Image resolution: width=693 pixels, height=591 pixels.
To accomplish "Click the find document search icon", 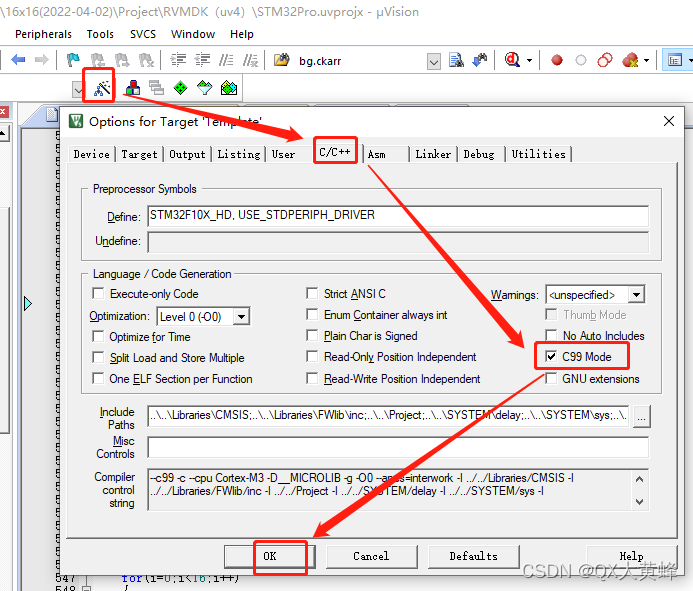I will click(x=456, y=60).
